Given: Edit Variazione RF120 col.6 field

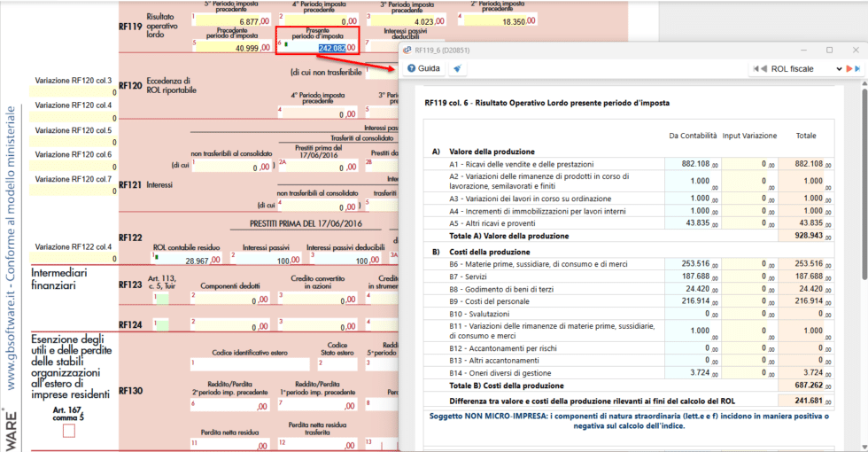Looking at the screenshot, I should pyautogui.click(x=73, y=167).
